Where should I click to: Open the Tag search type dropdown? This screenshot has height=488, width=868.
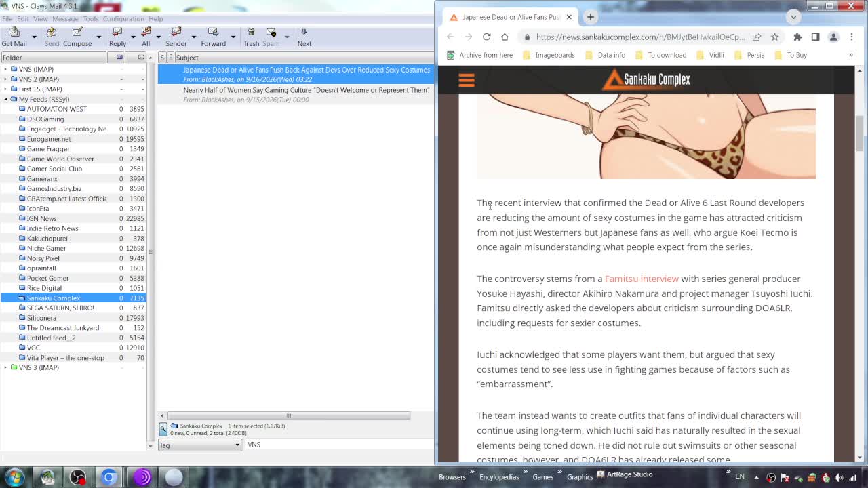pyautogui.click(x=200, y=445)
